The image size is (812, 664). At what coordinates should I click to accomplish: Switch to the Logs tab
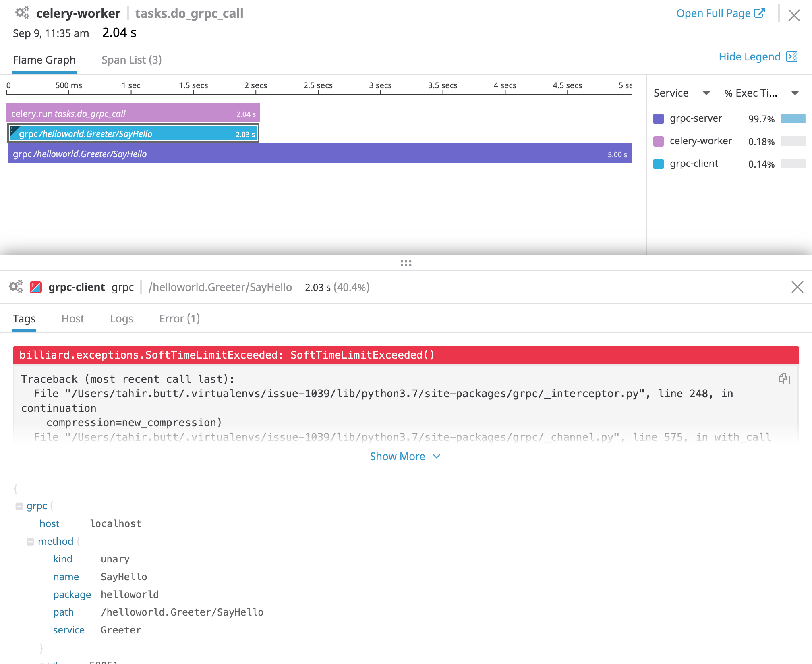(x=122, y=318)
